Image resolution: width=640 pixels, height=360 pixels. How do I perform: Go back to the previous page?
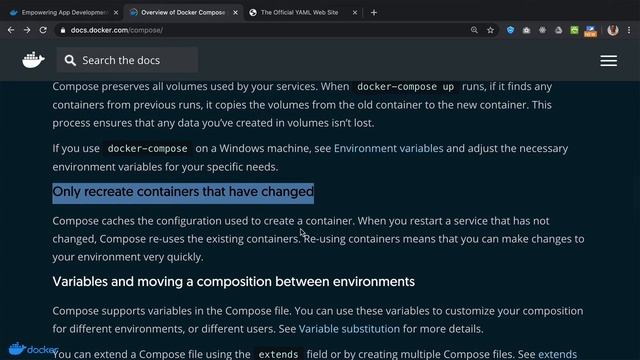pyautogui.click(x=11, y=30)
